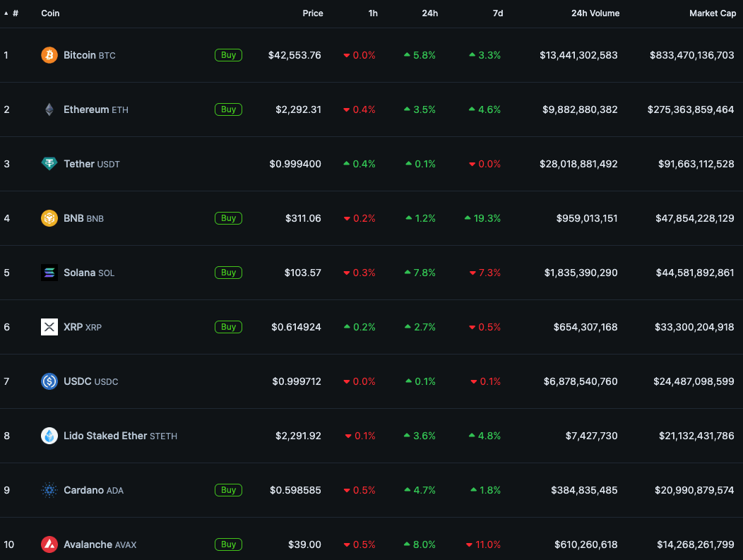Image resolution: width=743 pixels, height=560 pixels.
Task: Click the BNB yellow logo icon
Action: click(x=49, y=218)
